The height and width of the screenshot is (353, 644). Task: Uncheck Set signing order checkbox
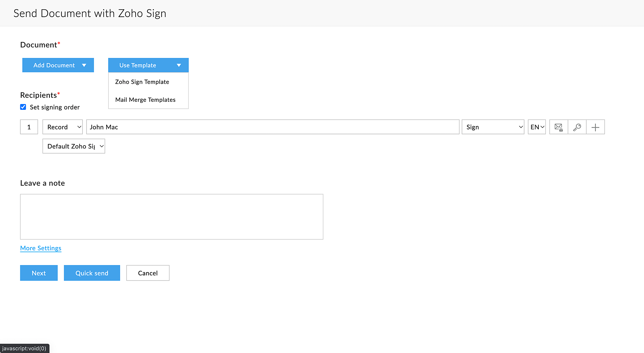point(23,107)
